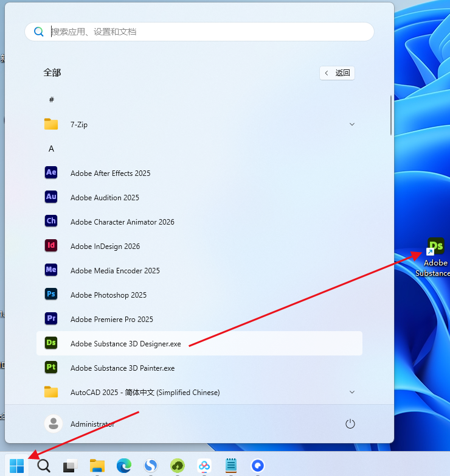Open the blue circle app on taskbar
Viewport: 450px width, 476px height.
click(258, 466)
